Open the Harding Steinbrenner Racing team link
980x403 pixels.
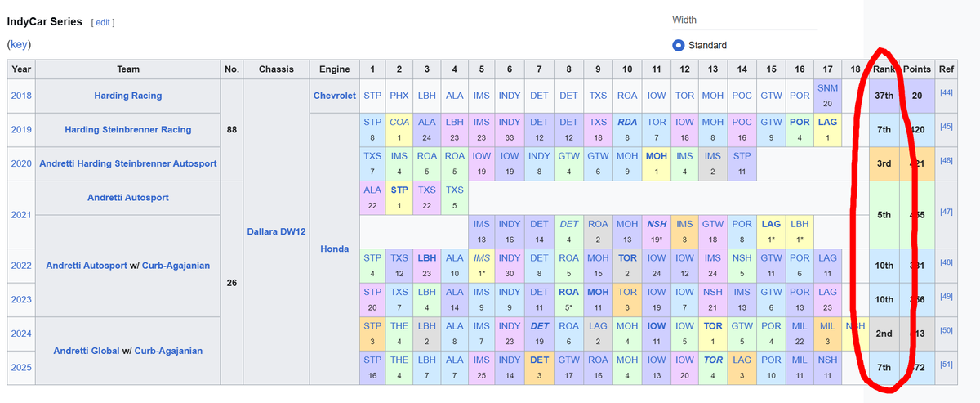[x=128, y=129]
